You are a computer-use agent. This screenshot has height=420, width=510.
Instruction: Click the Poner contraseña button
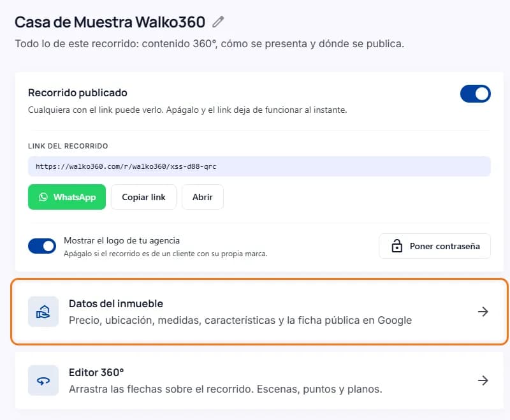435,246
